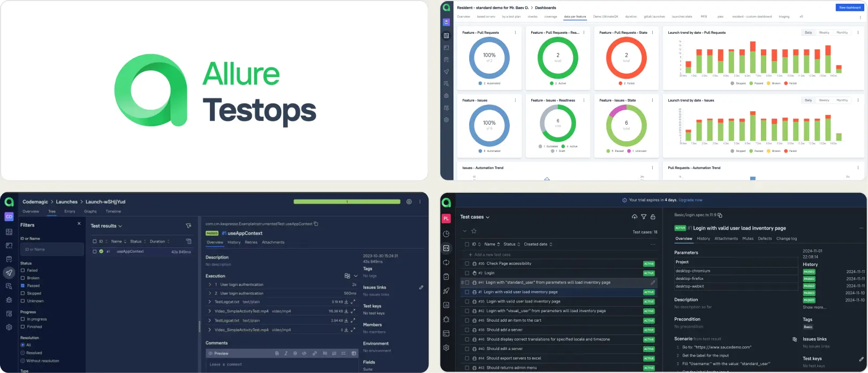
Task: Click the PL project avatar in Test cases sidebar
Action: coord(446,218)
